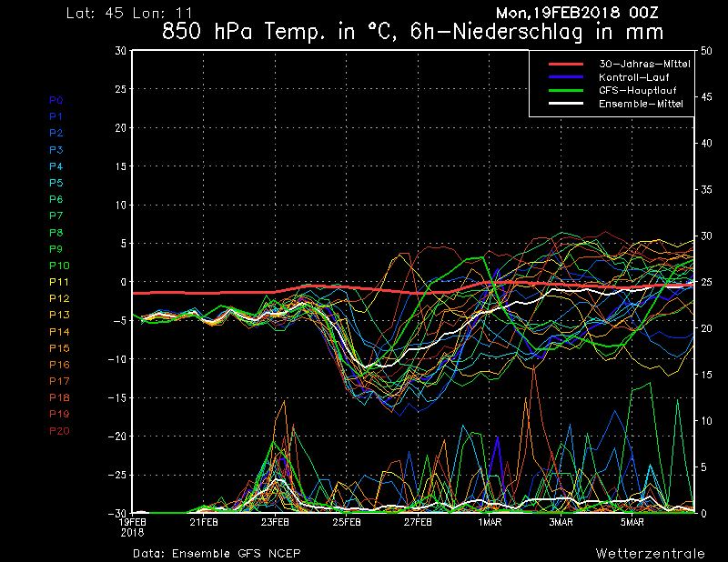This screenshot has width=728, height=562.
Task: Click the P19 ensemble member label
Action: [59, 414]
